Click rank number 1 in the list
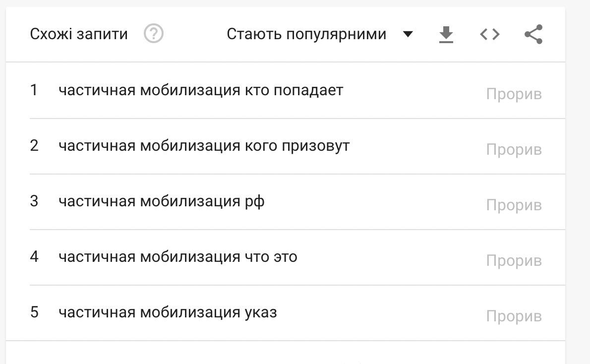This screenshot has width=590, height=364. click(x=34, y=90)
